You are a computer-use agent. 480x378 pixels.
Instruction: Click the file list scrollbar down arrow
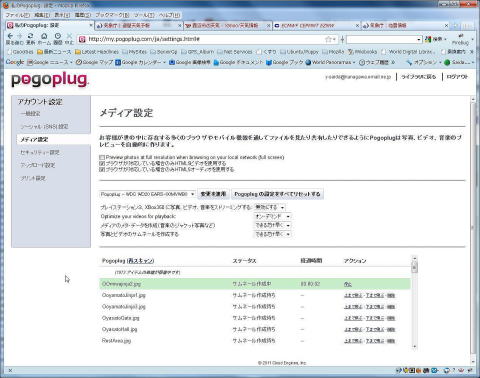pos(414,347)
